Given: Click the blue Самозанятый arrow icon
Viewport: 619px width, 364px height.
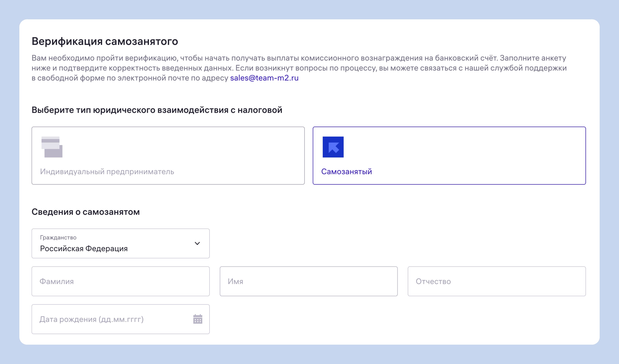Looking at the screenshot, I should click(333, 147).
